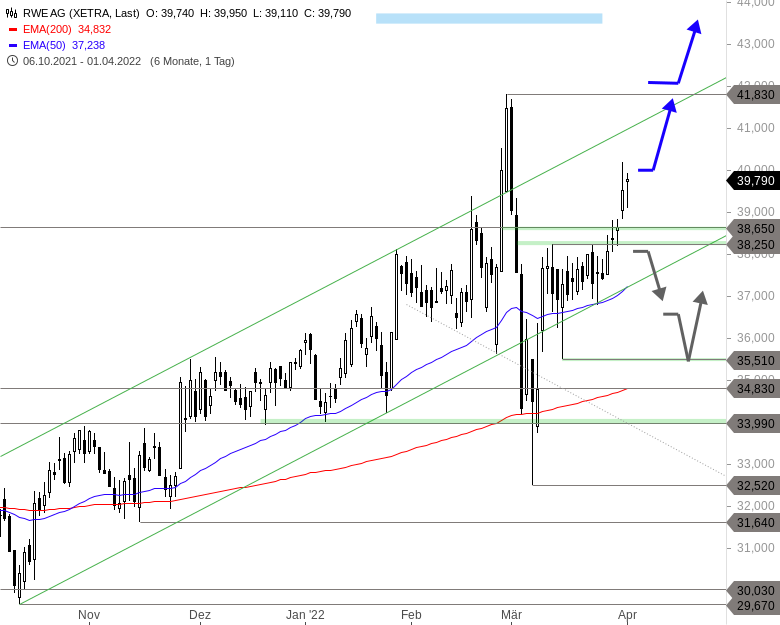The height and width of the screenshot is (625, 780).
Task: Click the clock icon beside date range
Action: pos(12,61)
